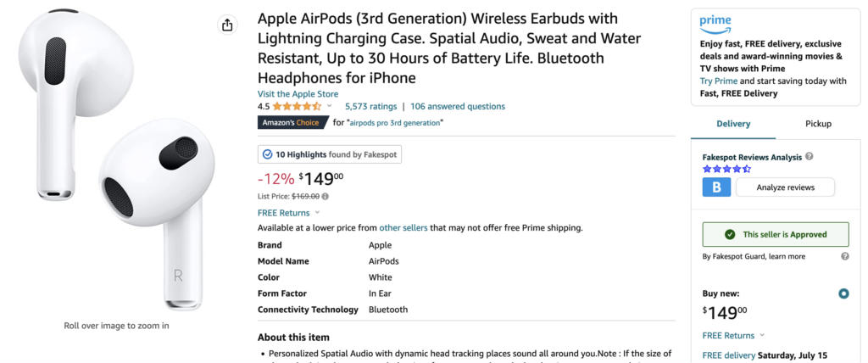The image size is (868, 363).
Task: Expand the star rating dropdown arrow
Action: pos(330,106)
